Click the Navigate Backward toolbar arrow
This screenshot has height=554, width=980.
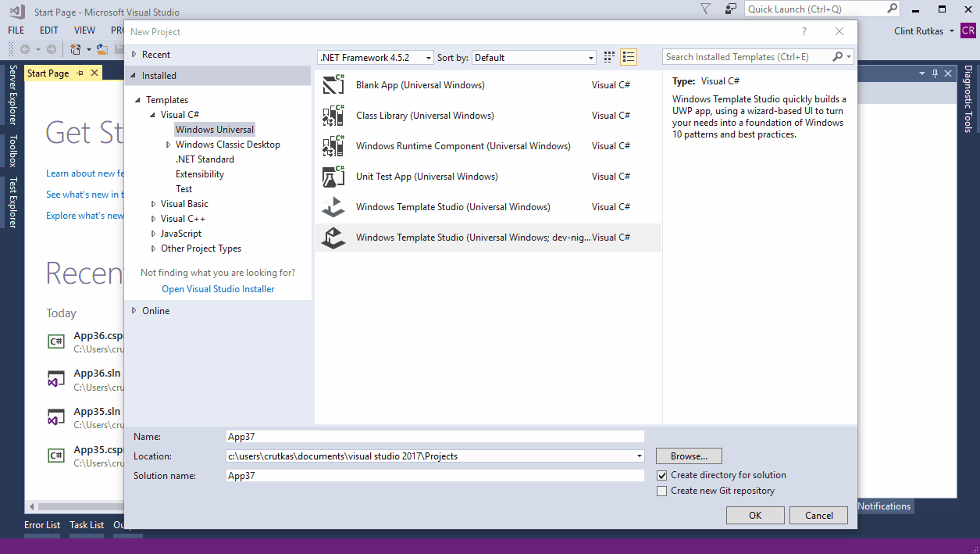click(x=25, y=49)
